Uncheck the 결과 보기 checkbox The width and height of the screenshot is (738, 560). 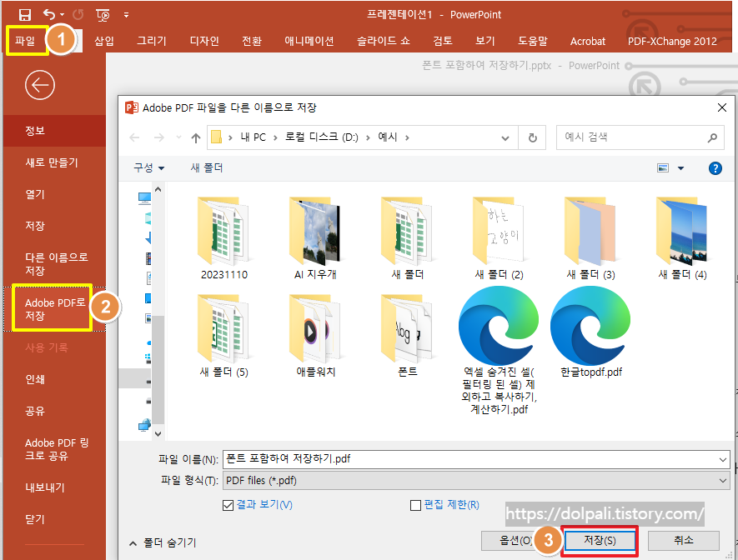(228, 505)
